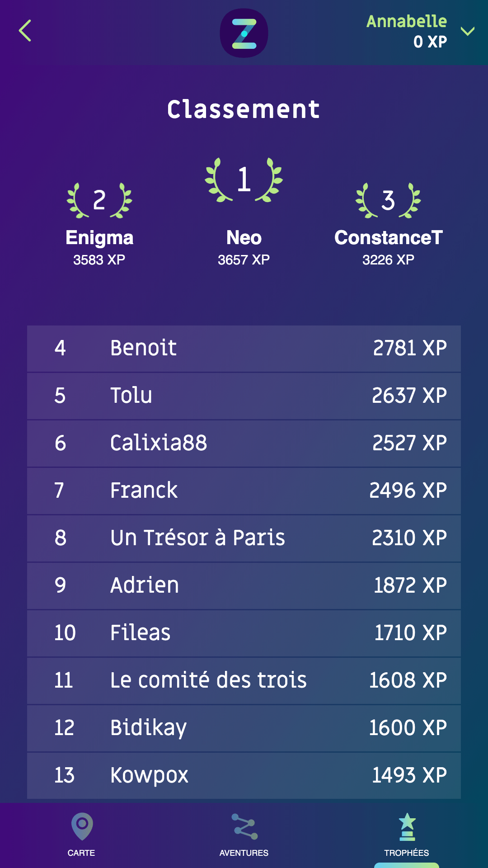
Task: Tap the third place laurel badge
Action: coord(388,200)
